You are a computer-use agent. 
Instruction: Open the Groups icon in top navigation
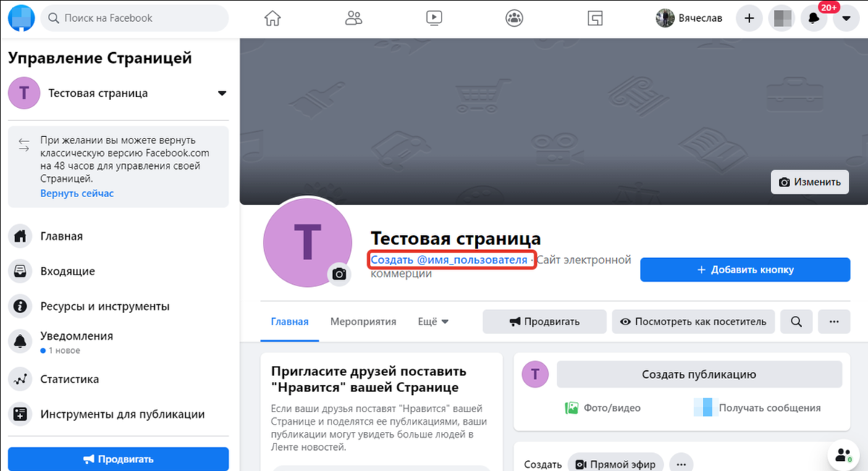(x=514, y=18)
